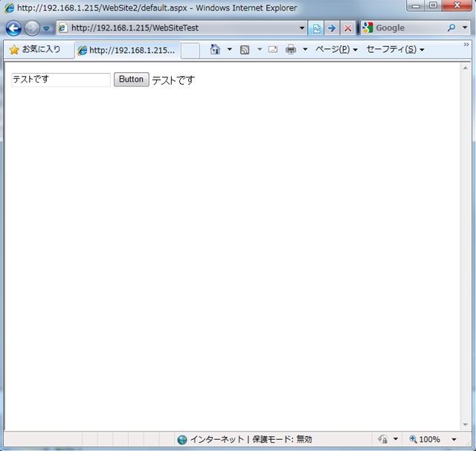This screenshot has height=451, width=476.
Task: Click the Print icon
Action: point(291,49)
